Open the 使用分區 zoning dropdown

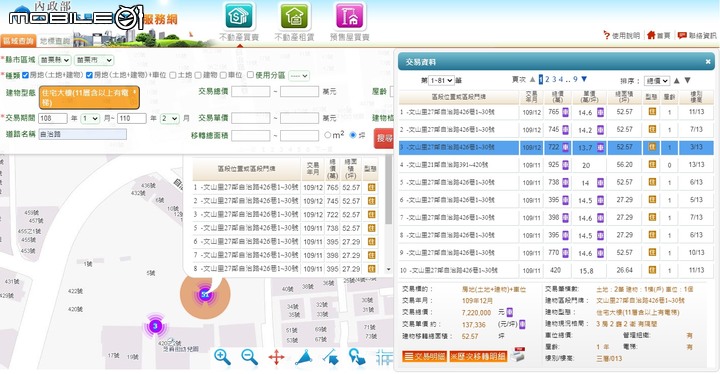point(299,75)
